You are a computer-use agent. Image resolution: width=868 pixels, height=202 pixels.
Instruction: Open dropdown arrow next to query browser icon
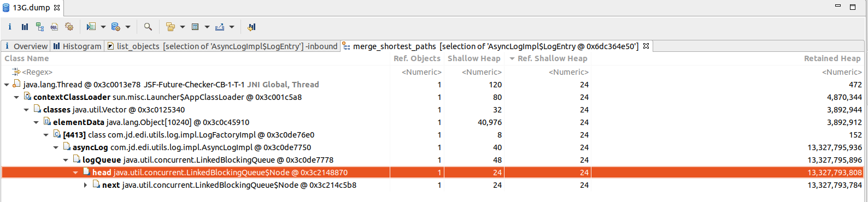[x=128, y=27]
